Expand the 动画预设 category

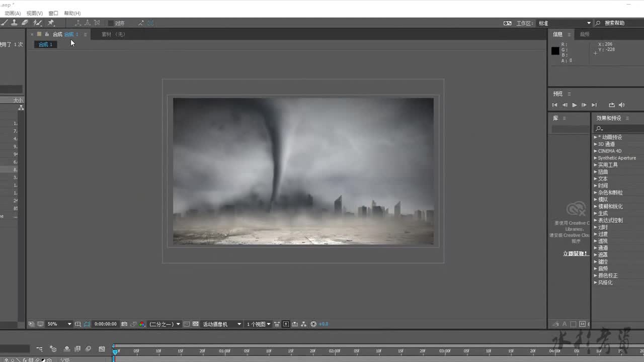coord(596,137)
